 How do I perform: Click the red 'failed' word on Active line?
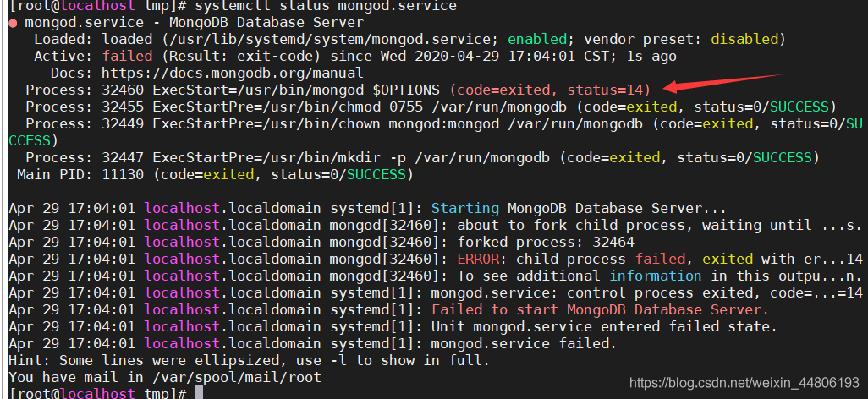(127, 56)
